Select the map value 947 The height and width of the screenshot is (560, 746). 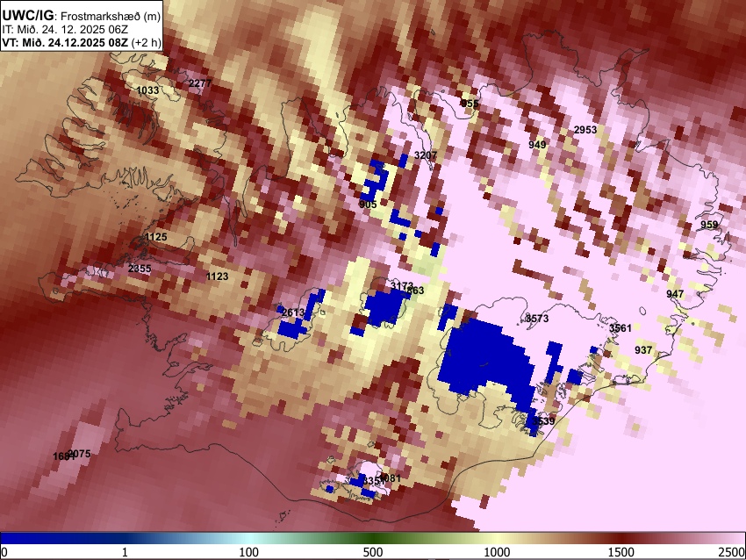[x=675, y=293]
